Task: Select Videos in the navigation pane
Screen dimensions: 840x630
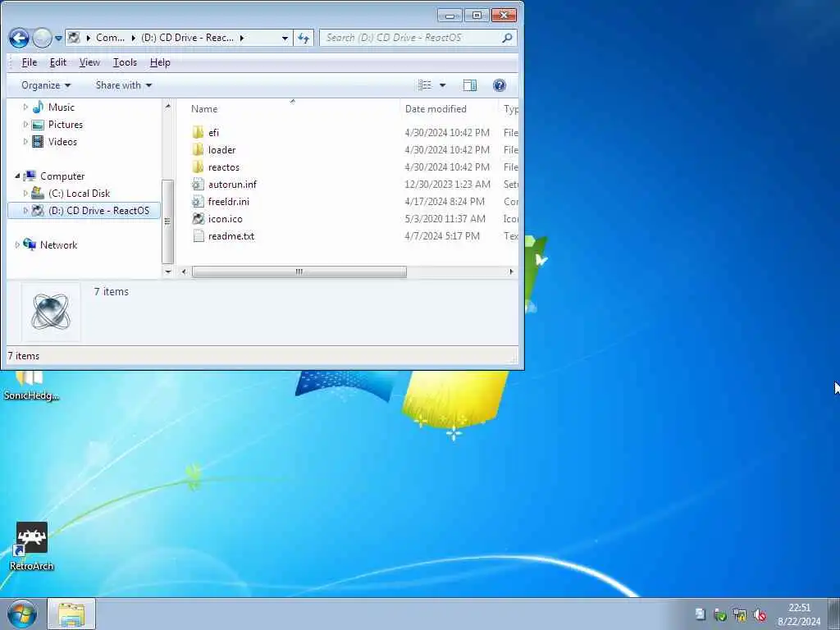Action: tap(62, 142)
